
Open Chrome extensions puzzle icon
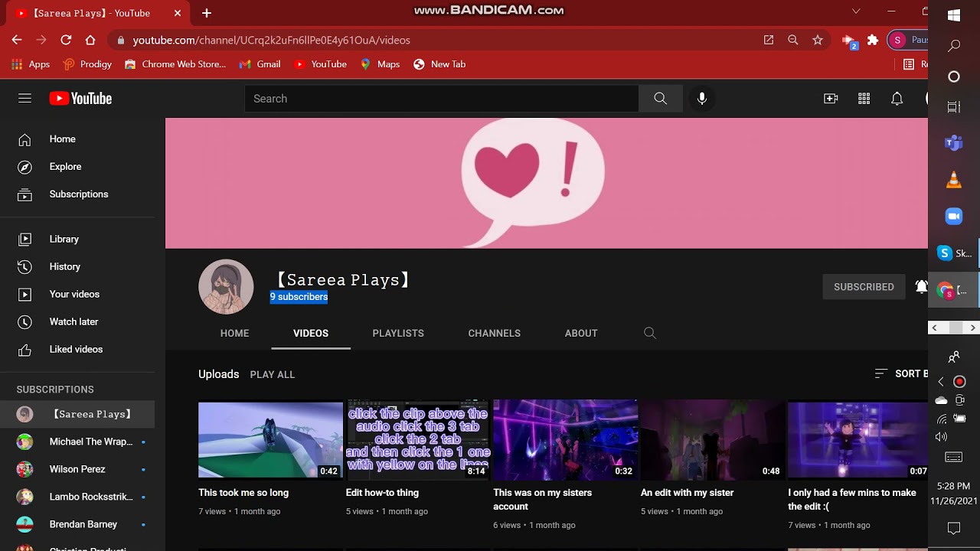873,40
